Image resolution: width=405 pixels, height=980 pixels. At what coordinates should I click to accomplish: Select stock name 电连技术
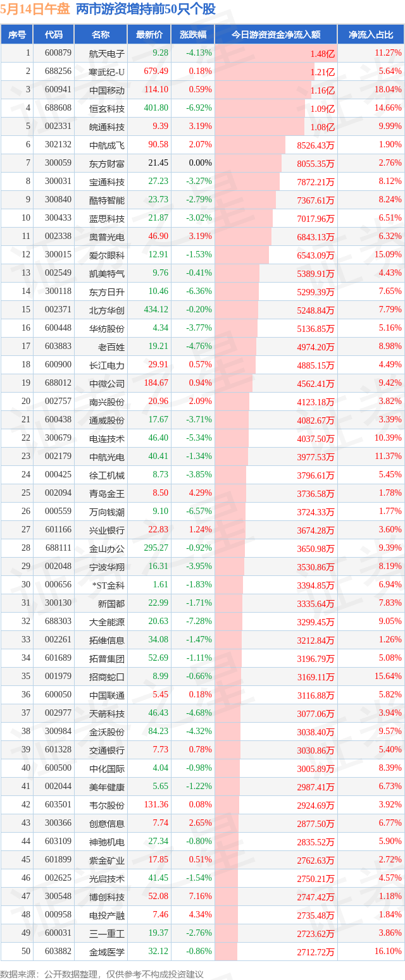tap(107, 438)
